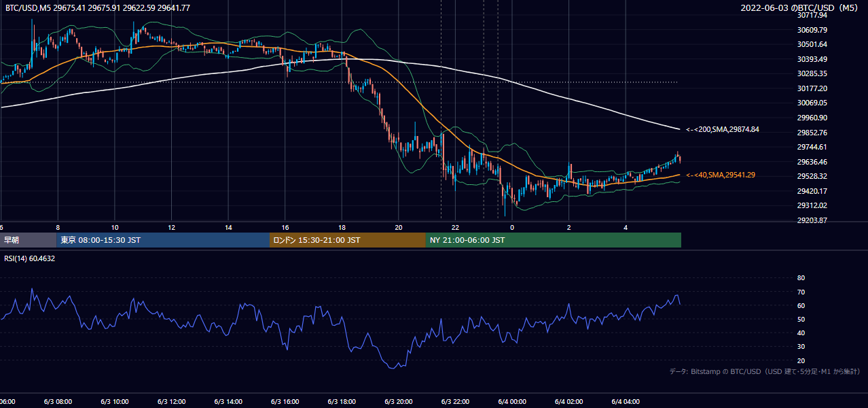The height and width of the screenshot is (408, 868).
Task: Click RSI axis level 60
Action: pyautogui.click(x=801, y=305)
